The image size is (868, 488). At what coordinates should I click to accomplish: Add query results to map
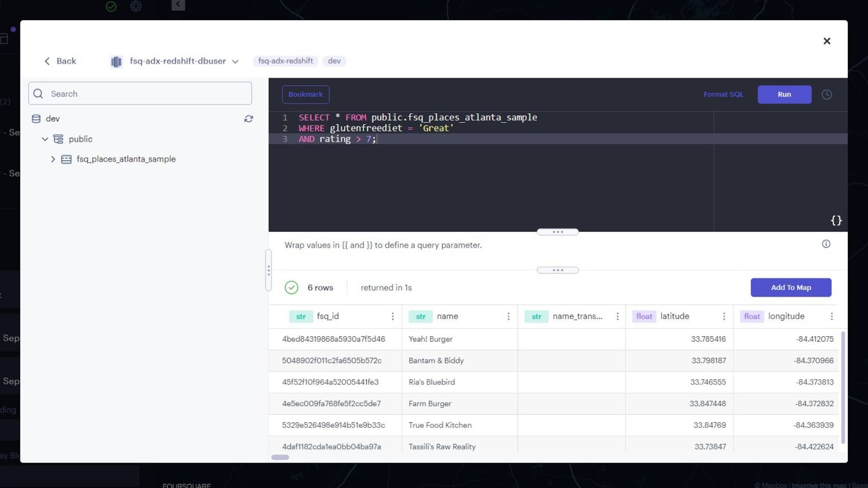point(791,287)
